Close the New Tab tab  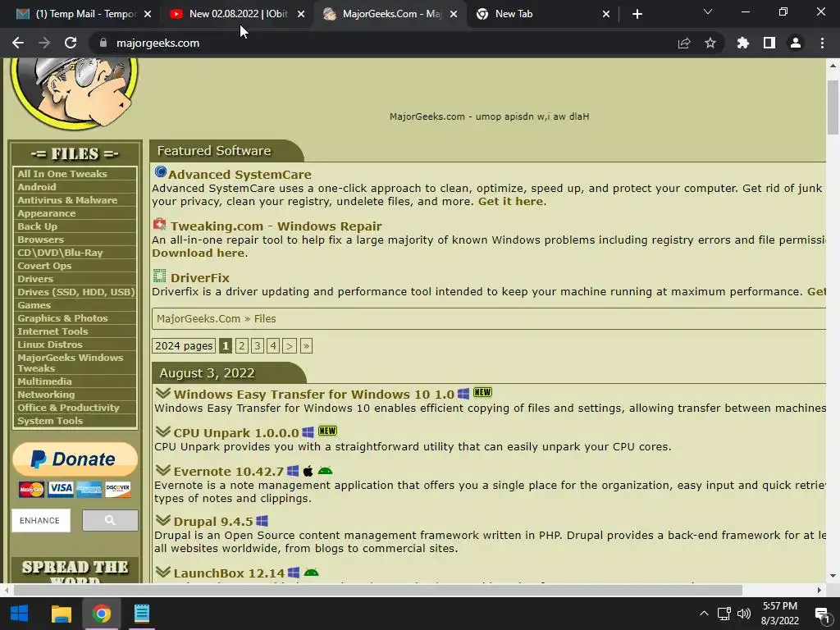(x=606, y=14)
